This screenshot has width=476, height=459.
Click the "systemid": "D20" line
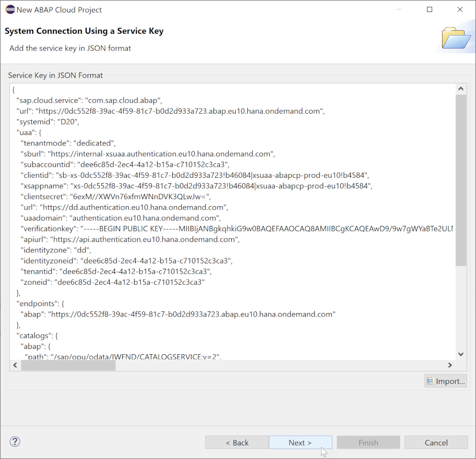point(47,122)
